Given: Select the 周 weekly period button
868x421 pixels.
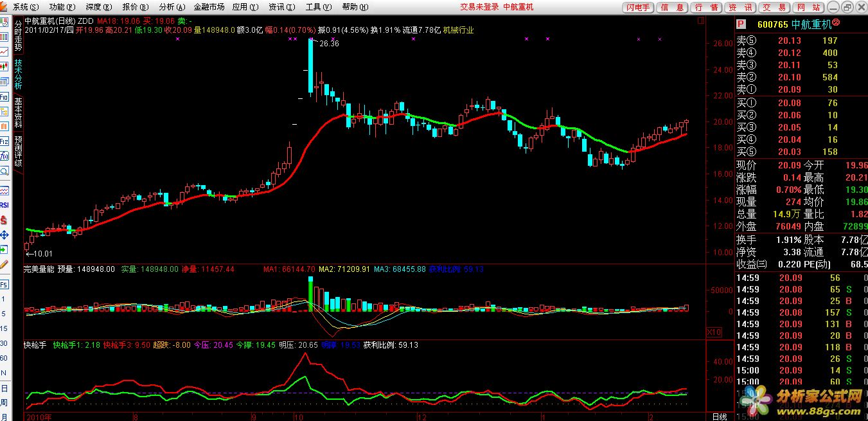Looking at the screenshot, I should pos(4,403).
